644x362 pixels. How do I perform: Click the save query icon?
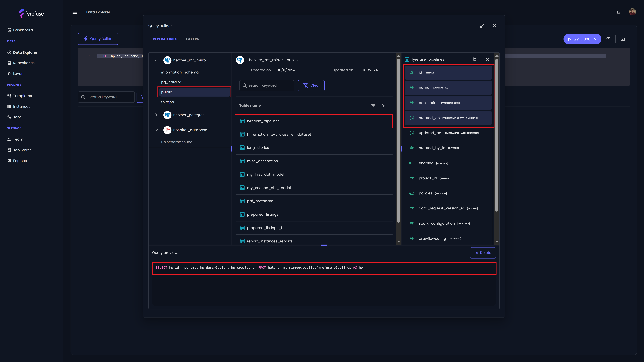click(623, 39)
